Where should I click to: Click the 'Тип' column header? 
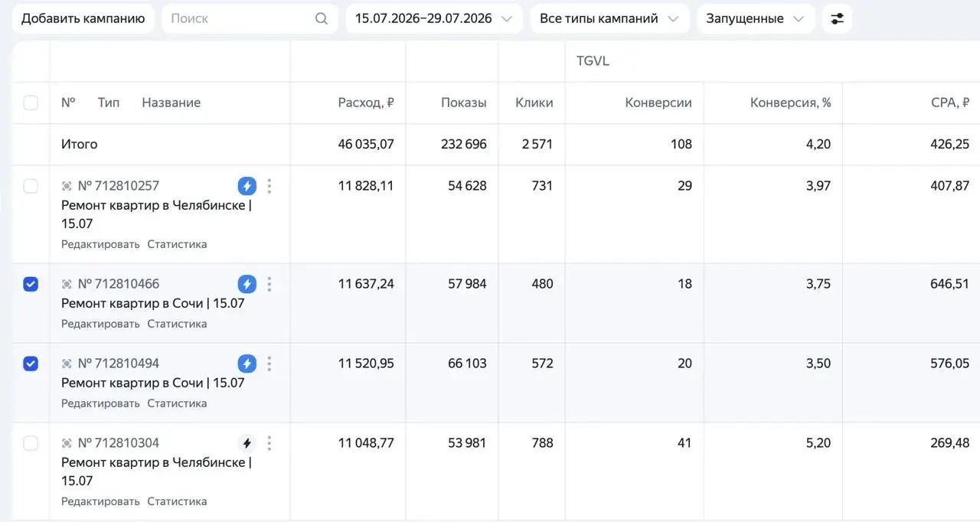(109, 103)
